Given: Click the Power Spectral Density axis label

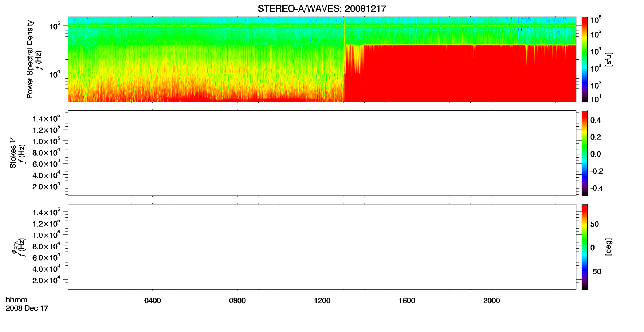Looking at the screenshot, I should [30, 59].
